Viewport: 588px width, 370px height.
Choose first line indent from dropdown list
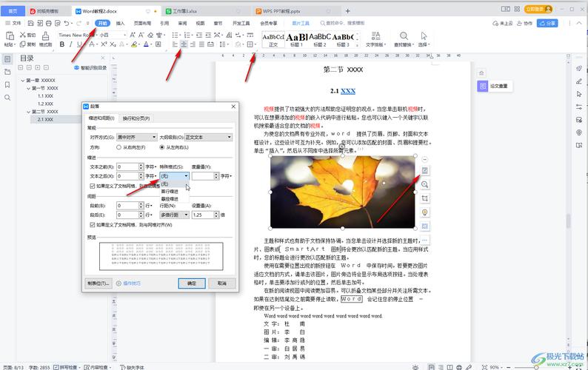pos(170,191)
